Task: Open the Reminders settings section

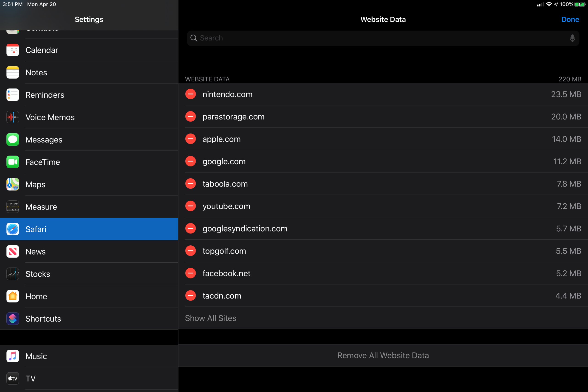Action: [89, 95]
